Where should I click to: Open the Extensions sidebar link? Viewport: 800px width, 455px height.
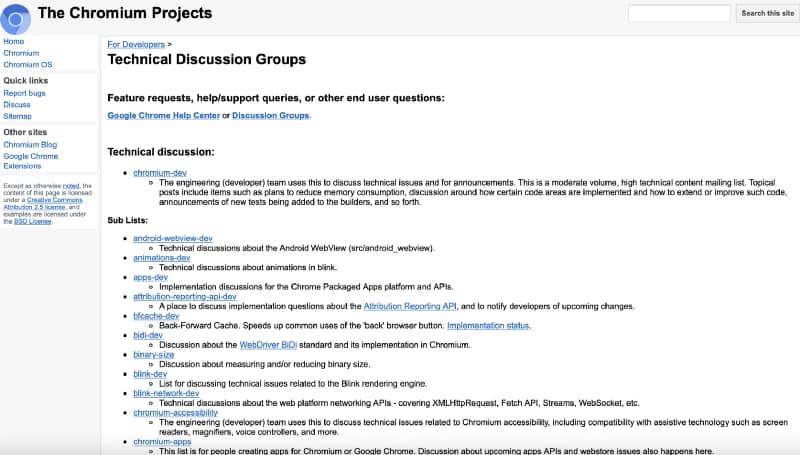click(x=23, y=167)
